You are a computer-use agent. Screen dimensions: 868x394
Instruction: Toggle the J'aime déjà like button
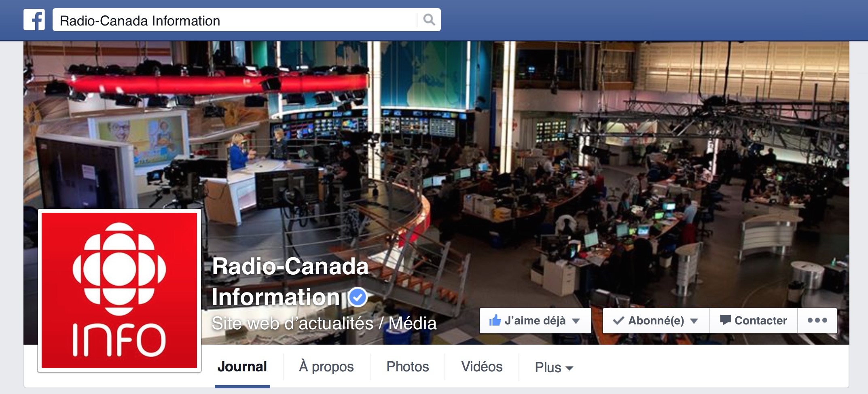pyautogui.click(x=535, y=321)
